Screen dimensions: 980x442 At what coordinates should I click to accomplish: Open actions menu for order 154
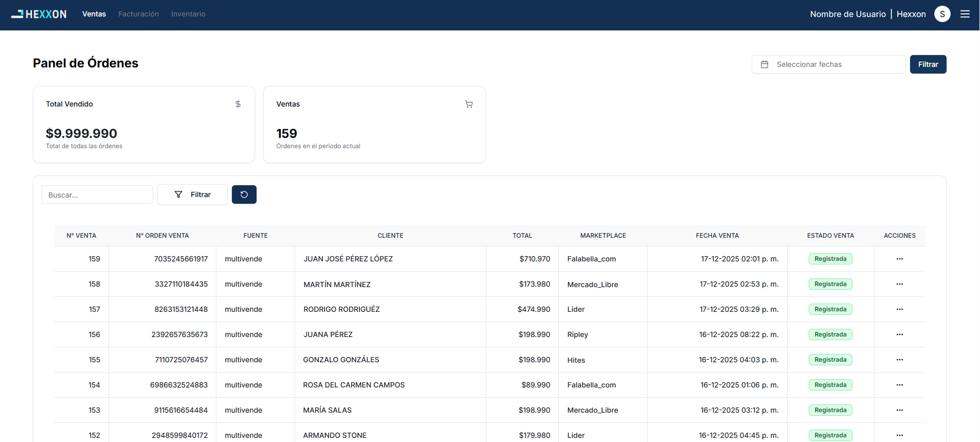tap(899, 385)
